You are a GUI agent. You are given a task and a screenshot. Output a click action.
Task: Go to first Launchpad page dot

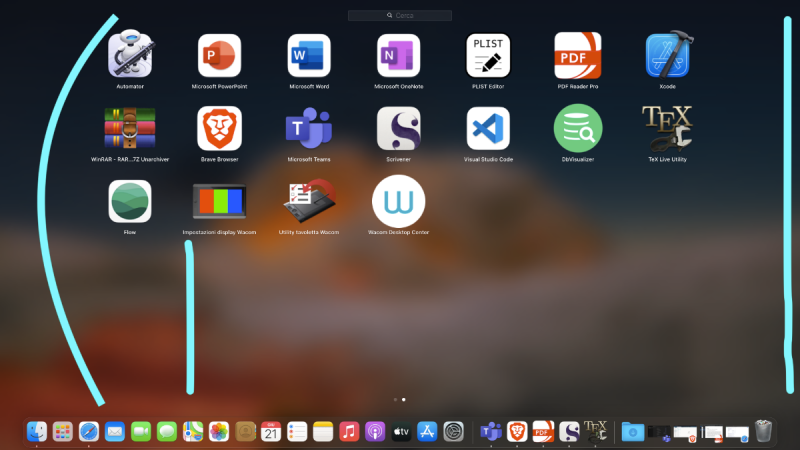tap(395, 399)
